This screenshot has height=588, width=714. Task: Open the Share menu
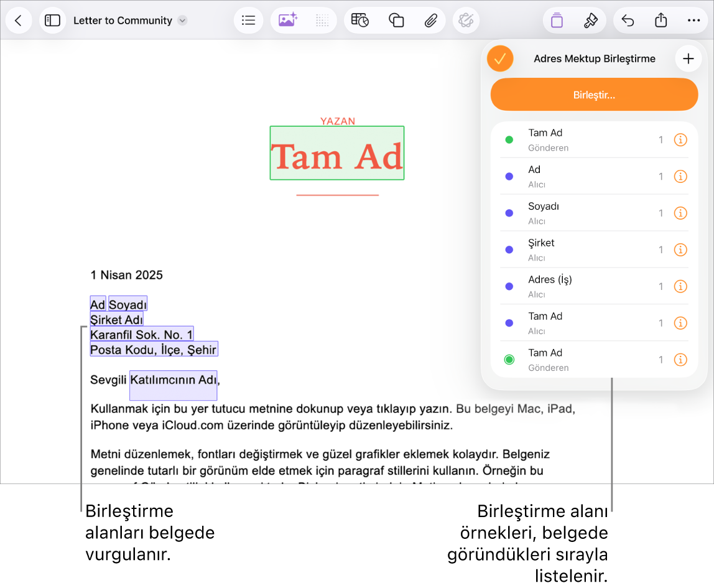coord(661,21)
